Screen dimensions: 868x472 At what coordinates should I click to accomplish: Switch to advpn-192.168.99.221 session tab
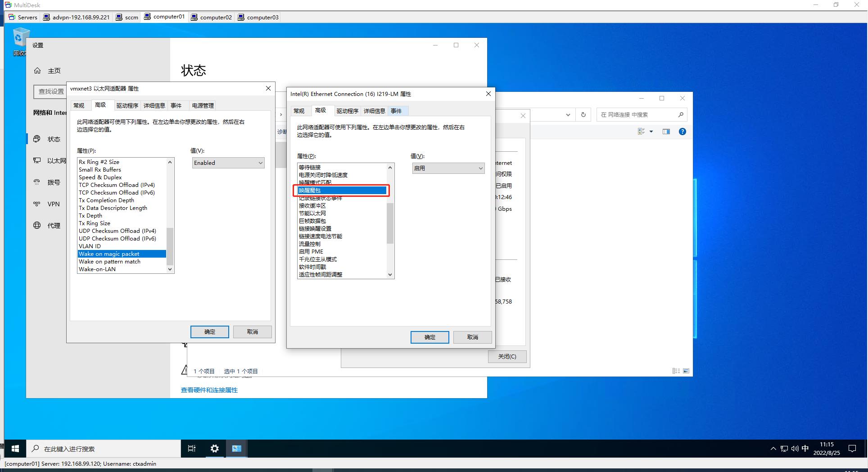76,17
